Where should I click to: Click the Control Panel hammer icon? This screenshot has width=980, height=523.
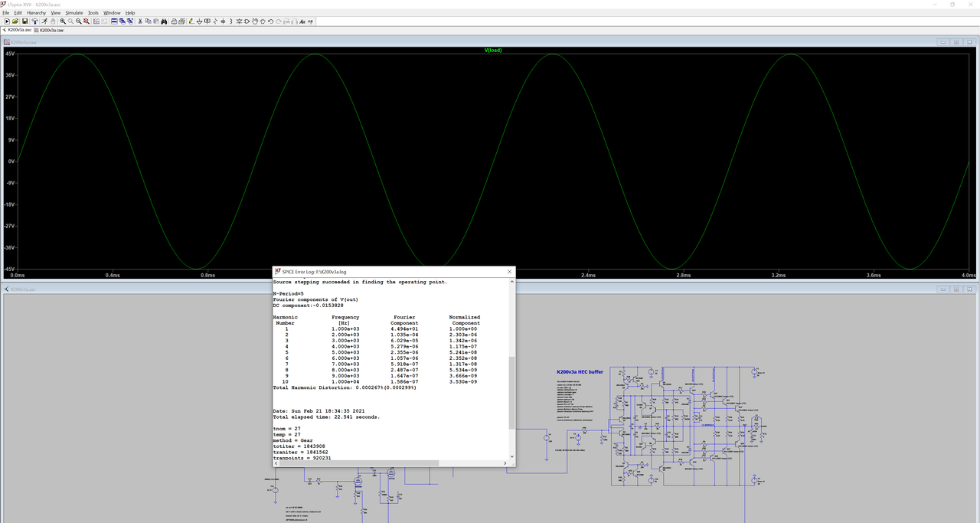(x=35, y=21)
